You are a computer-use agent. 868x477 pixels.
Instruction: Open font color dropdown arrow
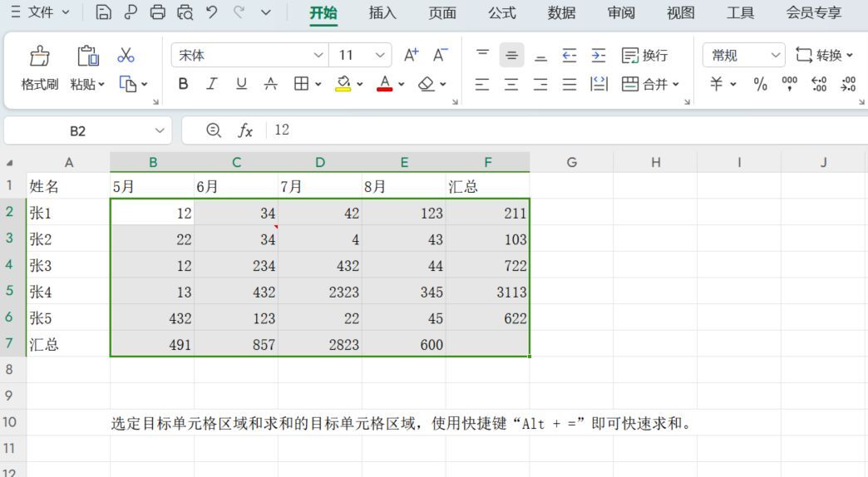(402, 84)
